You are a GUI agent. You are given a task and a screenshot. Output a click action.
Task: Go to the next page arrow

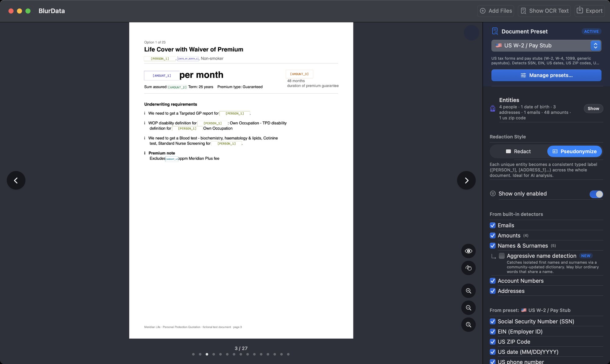(x=466, y=180)
